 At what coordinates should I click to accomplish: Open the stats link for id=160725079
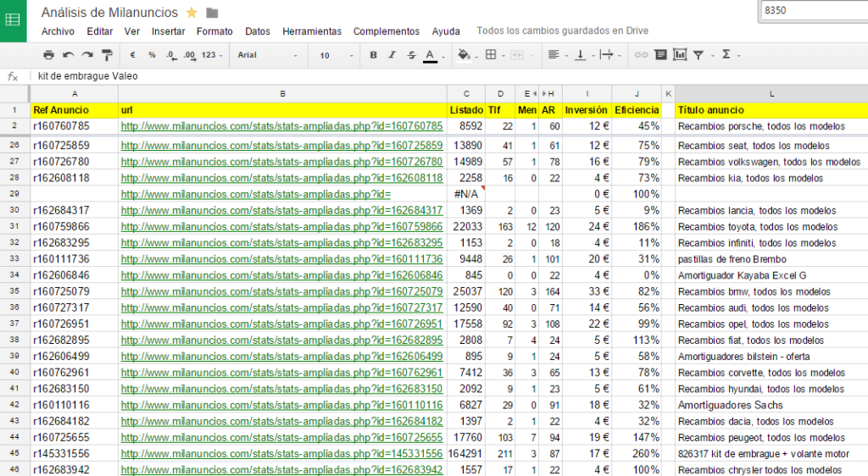point(281,292)
